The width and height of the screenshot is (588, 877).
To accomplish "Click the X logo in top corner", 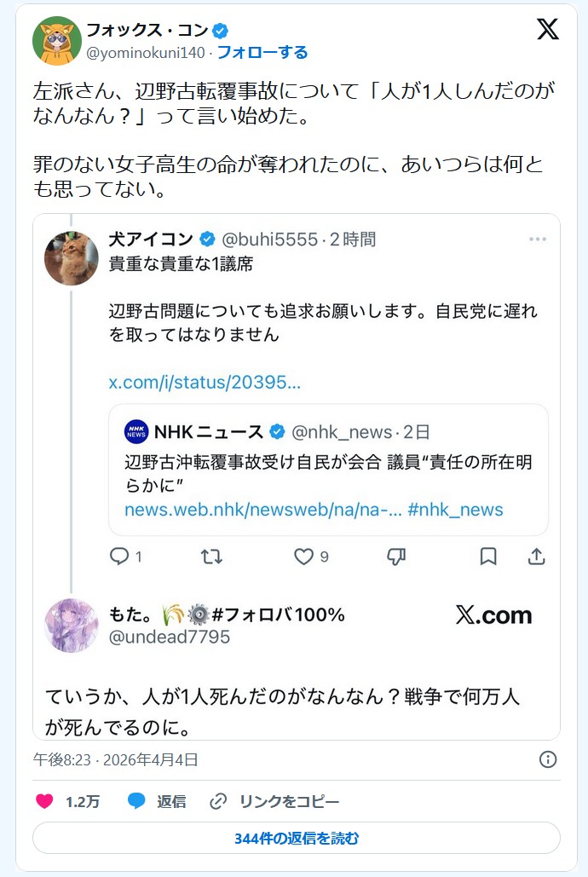I will point(548,30).
